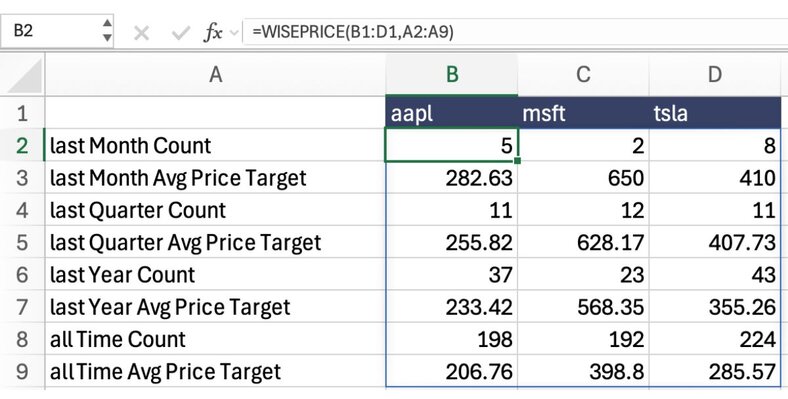This screenshot has width=788, height=399.
Task: Click cell with value 255.82
Action: click(x=452, y=242)
